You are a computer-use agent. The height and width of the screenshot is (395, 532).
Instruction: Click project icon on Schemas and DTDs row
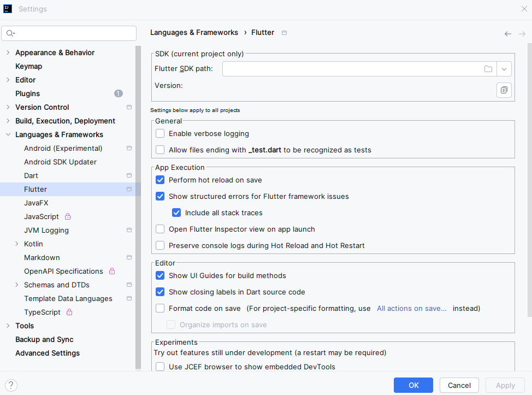[x=129, y=285]
